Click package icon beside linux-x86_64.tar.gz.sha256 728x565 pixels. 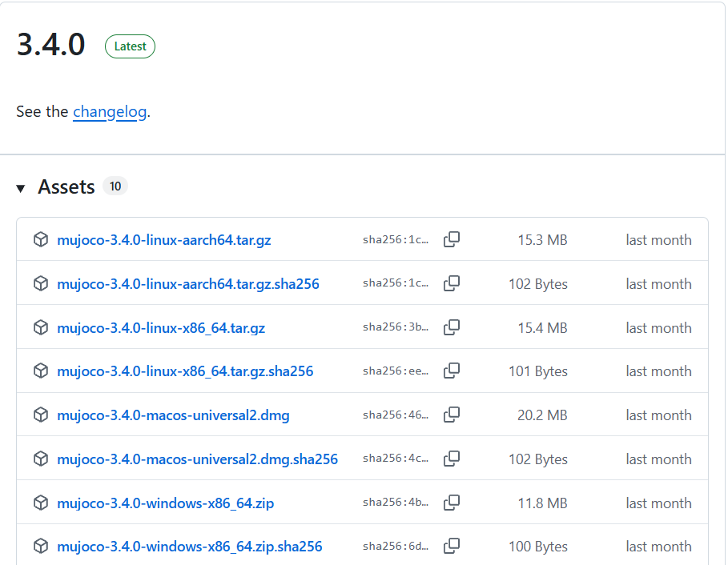click(41, 371)
